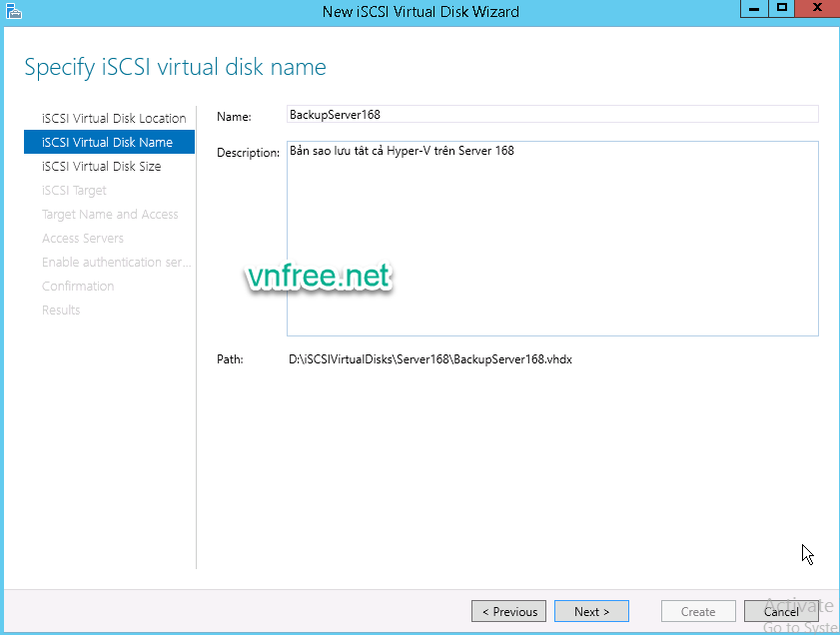Viewport: 840px width, 635px height.
Task: Minimize the New iSCSI Virtual Disk Wizard
Action: point(755,9)
